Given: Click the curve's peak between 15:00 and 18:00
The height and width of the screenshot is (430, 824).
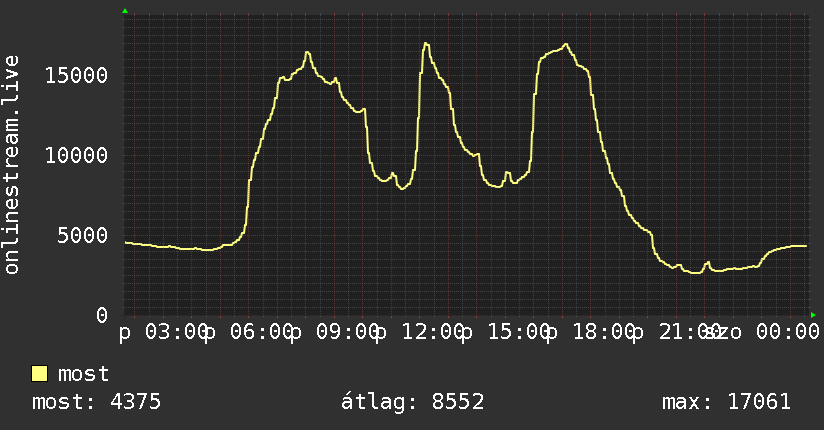Looking at the screenshot, I should 565,45.
